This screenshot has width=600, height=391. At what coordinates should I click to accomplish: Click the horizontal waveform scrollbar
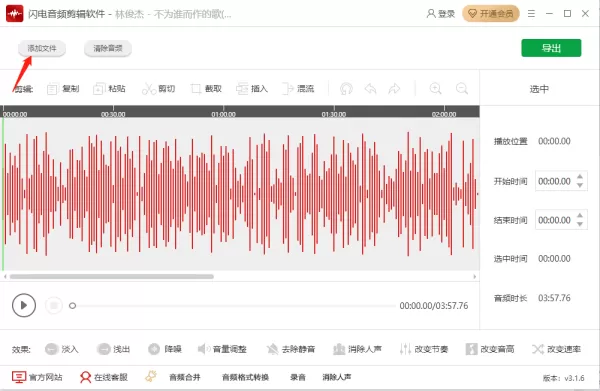coord(112,276)
